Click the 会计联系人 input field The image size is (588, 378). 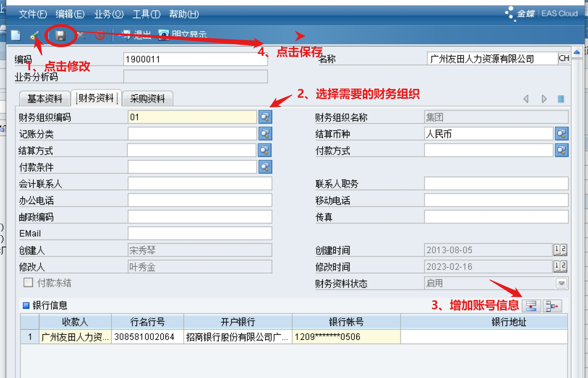tap(200, 183)
